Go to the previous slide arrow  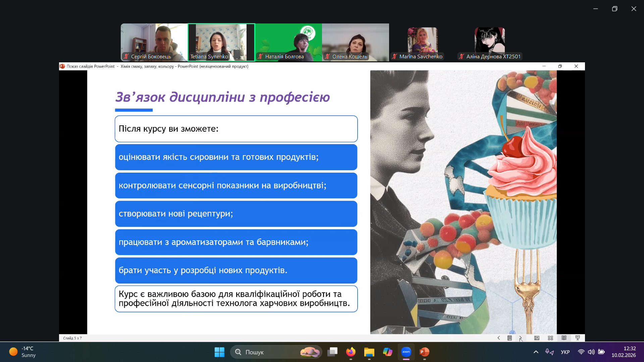[x=499, y=338]
